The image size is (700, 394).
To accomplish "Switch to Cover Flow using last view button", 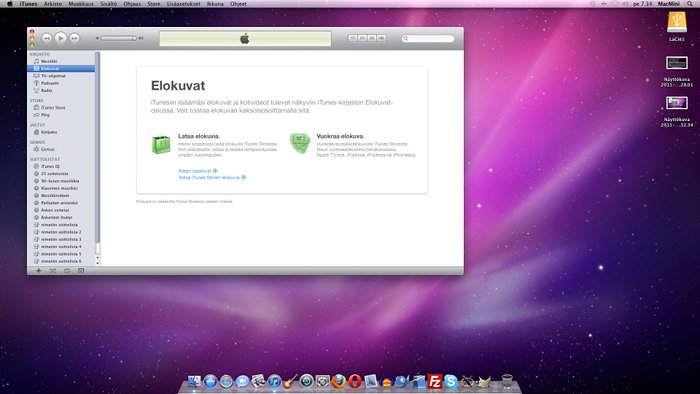I will pos(381,38).
